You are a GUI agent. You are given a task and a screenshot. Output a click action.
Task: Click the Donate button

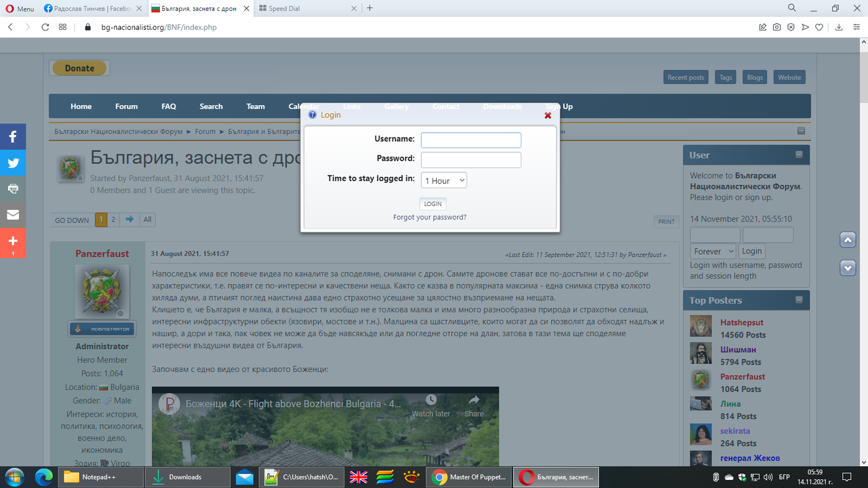coord(79,68)
